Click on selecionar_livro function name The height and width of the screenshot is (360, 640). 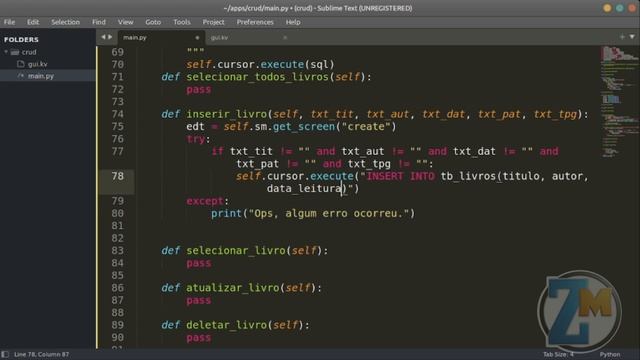236,250
